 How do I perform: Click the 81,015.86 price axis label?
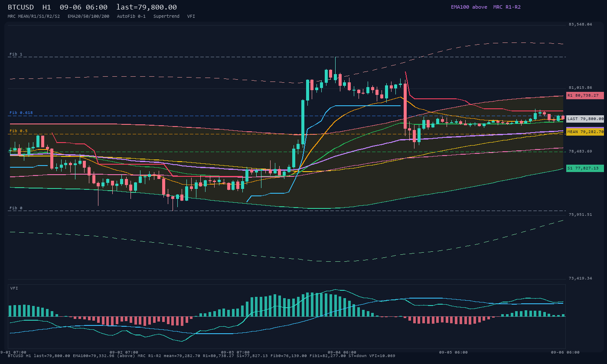point(580,88)
